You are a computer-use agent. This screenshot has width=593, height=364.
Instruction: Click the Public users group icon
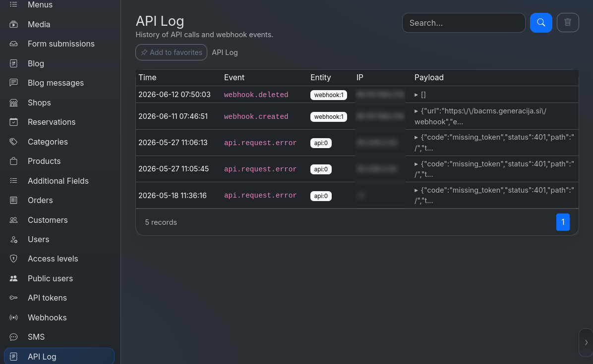13,278
